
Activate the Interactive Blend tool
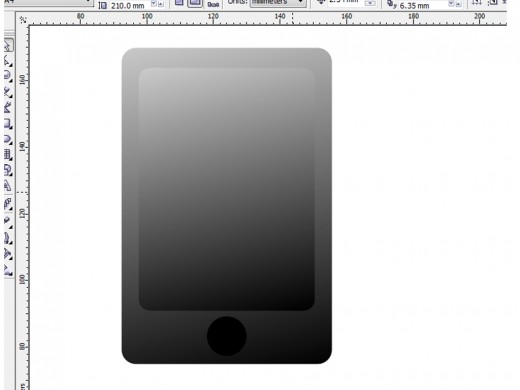click(8, 204)
